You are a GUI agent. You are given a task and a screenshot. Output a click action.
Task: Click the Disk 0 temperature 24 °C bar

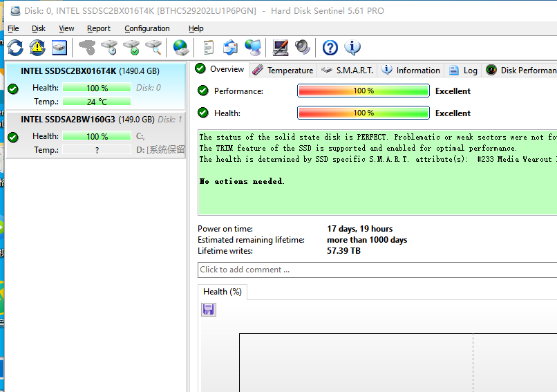pos(97,102)
